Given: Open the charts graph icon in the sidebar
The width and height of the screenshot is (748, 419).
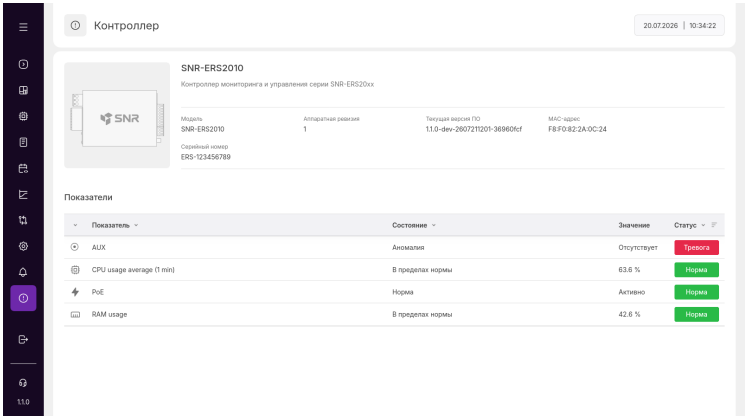Looking at the screenshot, I should 23,194.
